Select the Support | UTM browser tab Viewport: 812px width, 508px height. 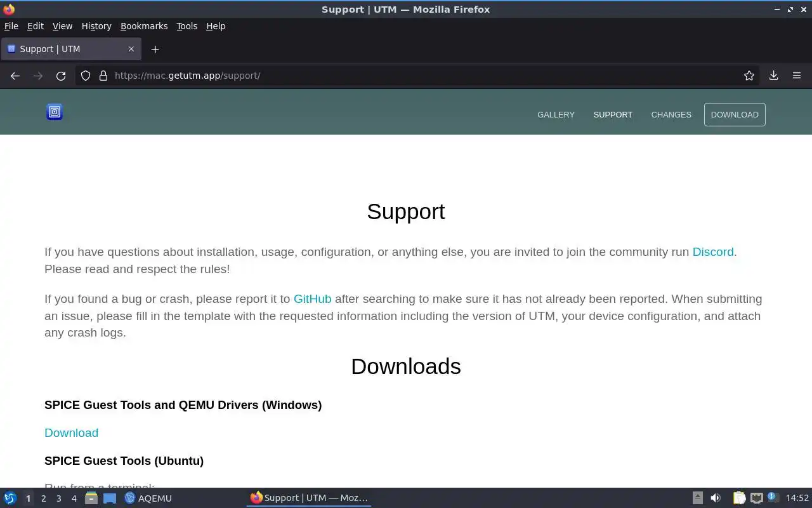[x=71, y=49]
